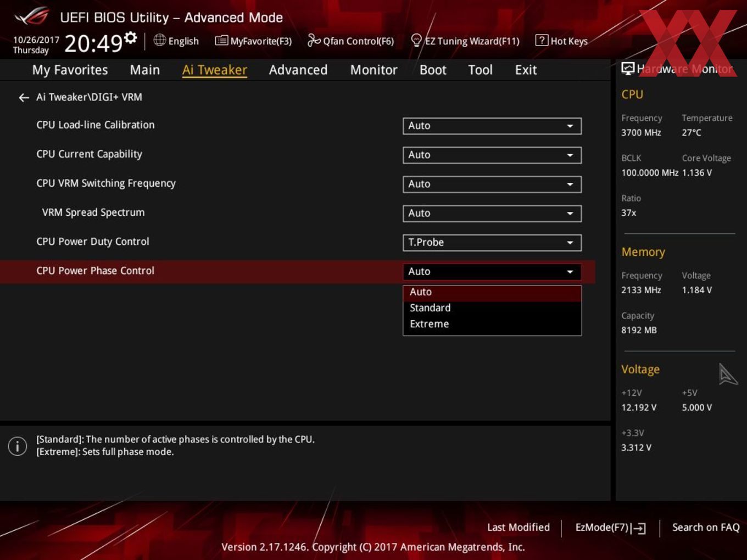
Task: Open the Advanced tab
Action: click(298, 70)
